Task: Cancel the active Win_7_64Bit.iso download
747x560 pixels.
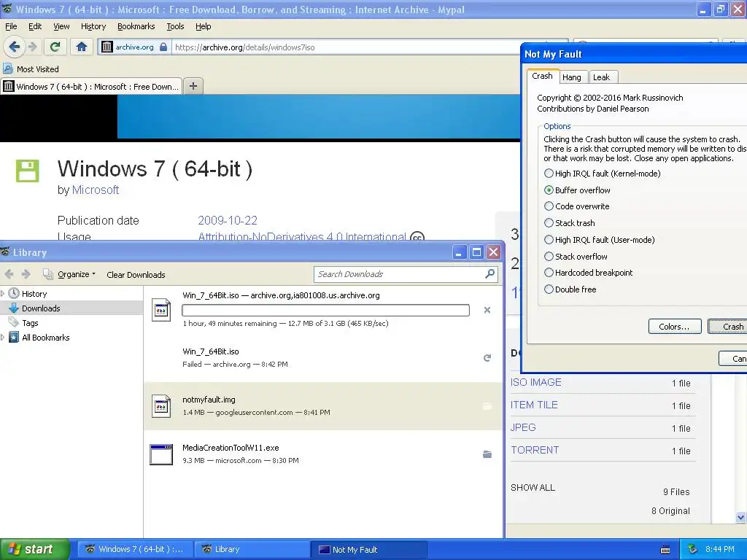Action: pyautogui.click(x=487, y=310)
